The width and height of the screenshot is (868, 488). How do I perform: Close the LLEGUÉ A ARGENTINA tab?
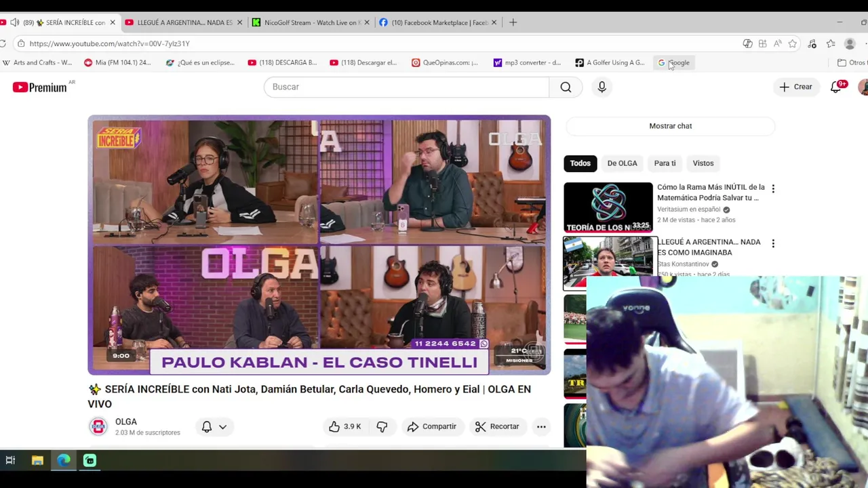pos(240,22)
